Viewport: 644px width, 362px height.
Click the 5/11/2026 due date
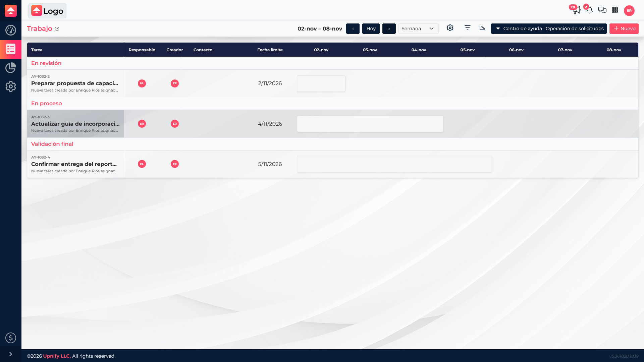click(270, 164)
